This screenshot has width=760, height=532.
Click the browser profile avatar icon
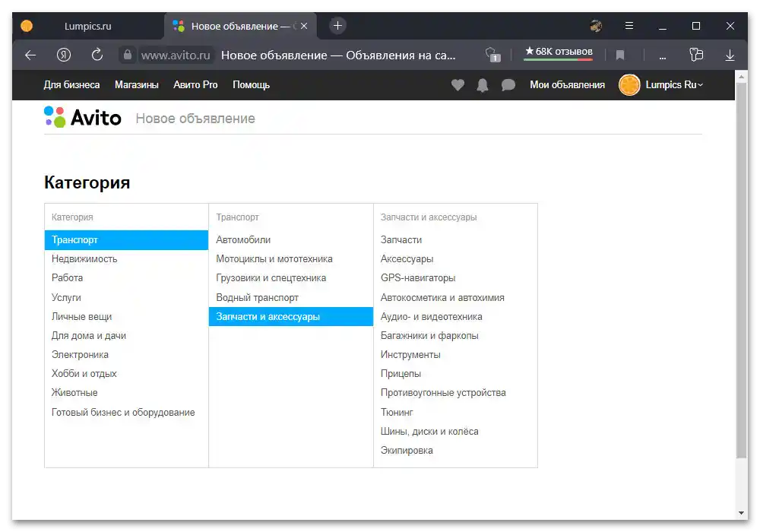point(596,26)
